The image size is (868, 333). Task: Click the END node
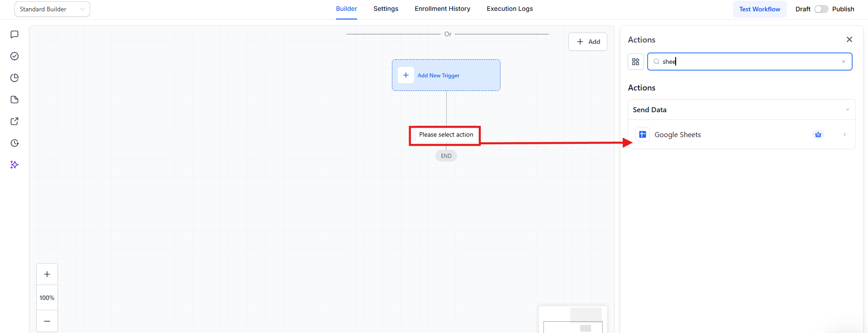point(446,156)
